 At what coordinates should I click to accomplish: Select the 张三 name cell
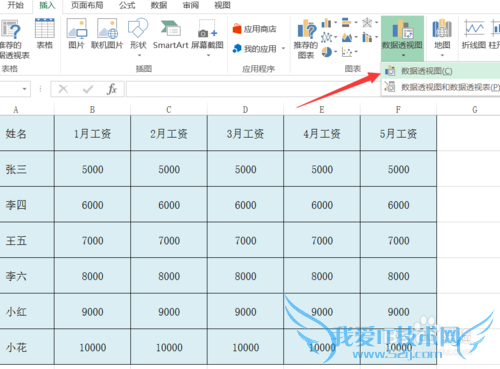(27, 169)
